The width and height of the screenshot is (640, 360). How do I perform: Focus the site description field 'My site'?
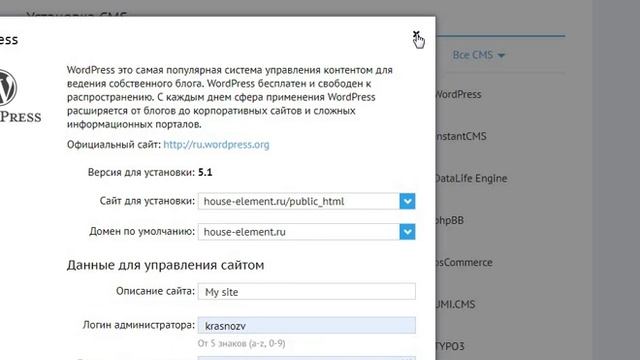tap(307, 291)
